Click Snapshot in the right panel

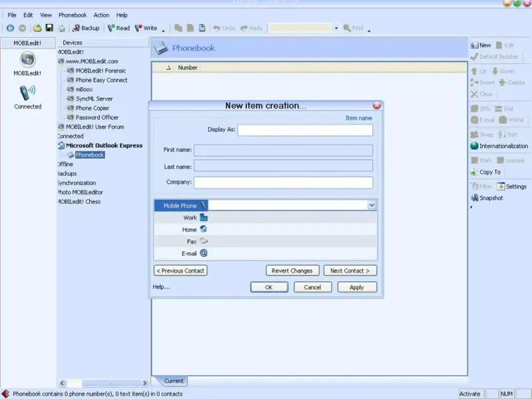coord(487,198)
